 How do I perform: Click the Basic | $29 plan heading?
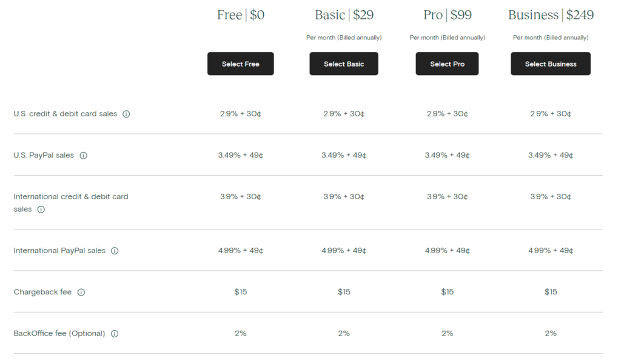[x=344, y=15]
